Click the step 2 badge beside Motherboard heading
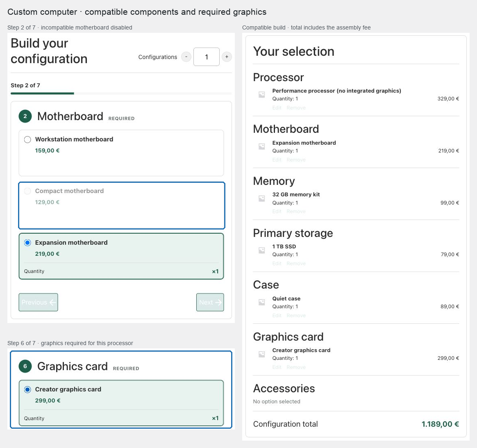Viewport: 477px width, 448px height. pos(25,116)
